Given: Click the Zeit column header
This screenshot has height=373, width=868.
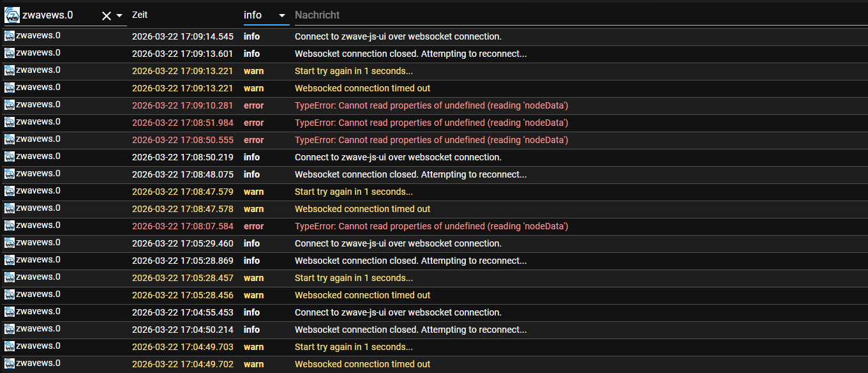Looking at the screenshot, I should 140,15.
